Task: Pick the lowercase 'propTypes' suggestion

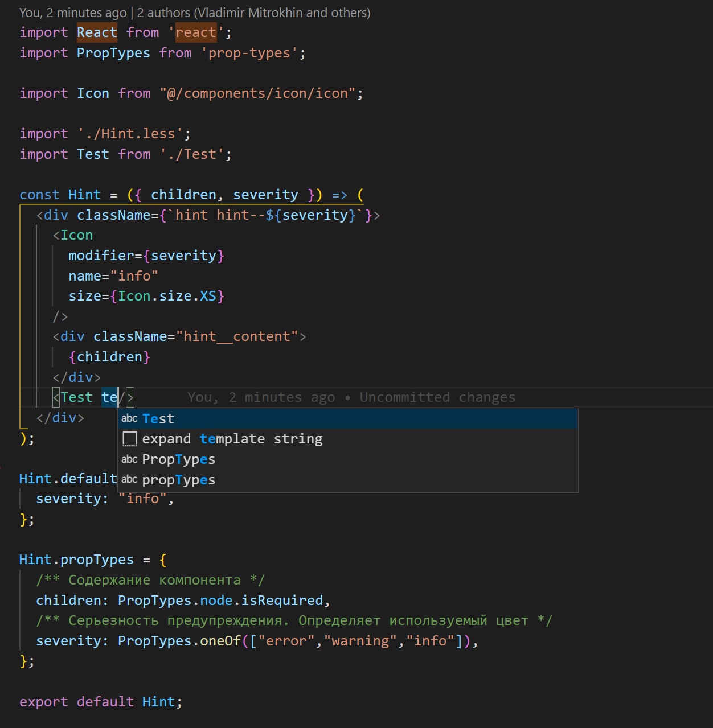Action: [348, 480]
